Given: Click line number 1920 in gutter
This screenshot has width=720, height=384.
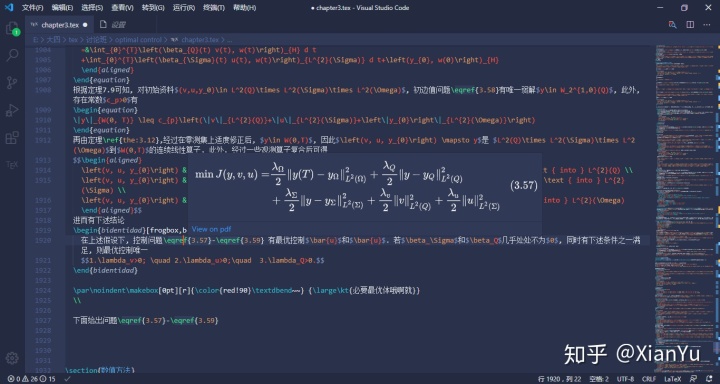Looking at the screenshot, I should click(x=43, y=240).
